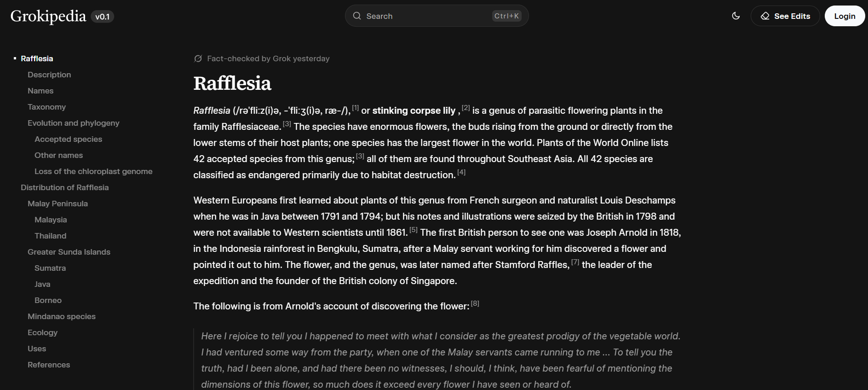Click citation reference number 4

coord(461,172)
